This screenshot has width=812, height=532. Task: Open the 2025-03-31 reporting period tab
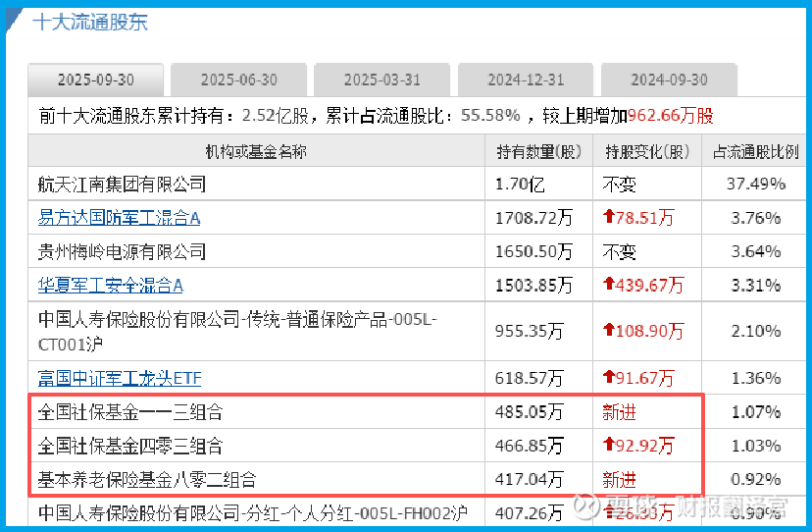click(x=381, y=80)
